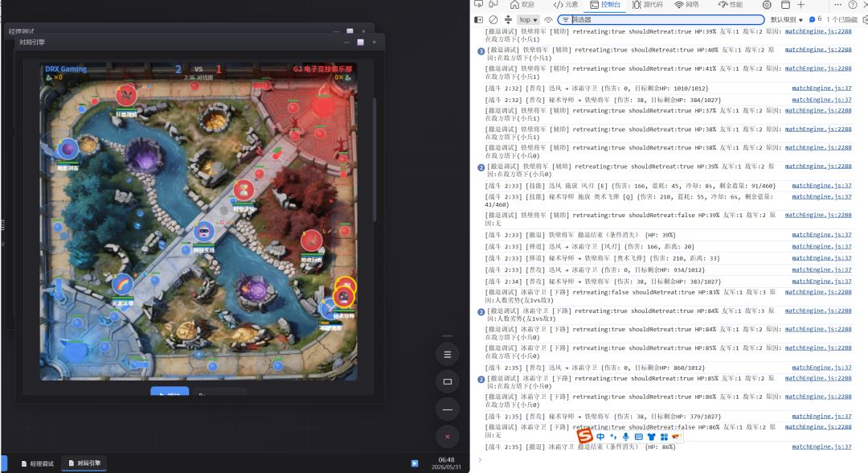Click the 对局引擎 window scrollbar
Screen dimensions: 868x473
pos(375,161)
